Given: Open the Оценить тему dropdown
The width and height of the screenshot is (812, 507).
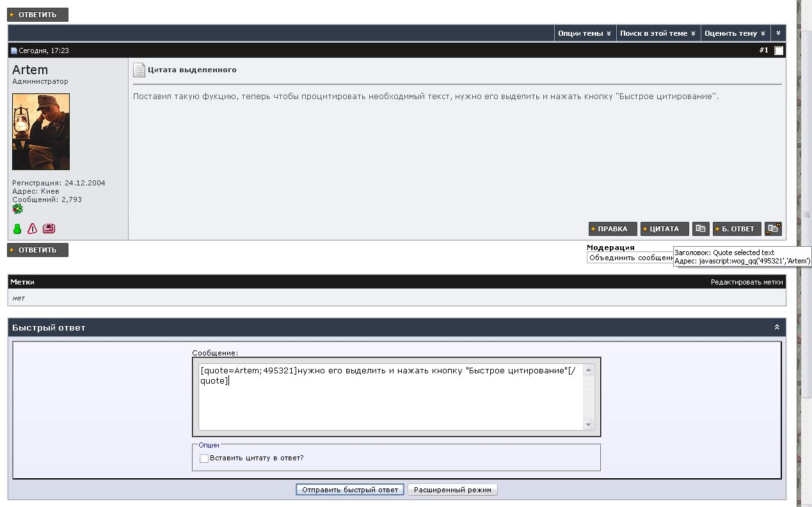Looking at the screenshot, I should click(x=734, y=33).
